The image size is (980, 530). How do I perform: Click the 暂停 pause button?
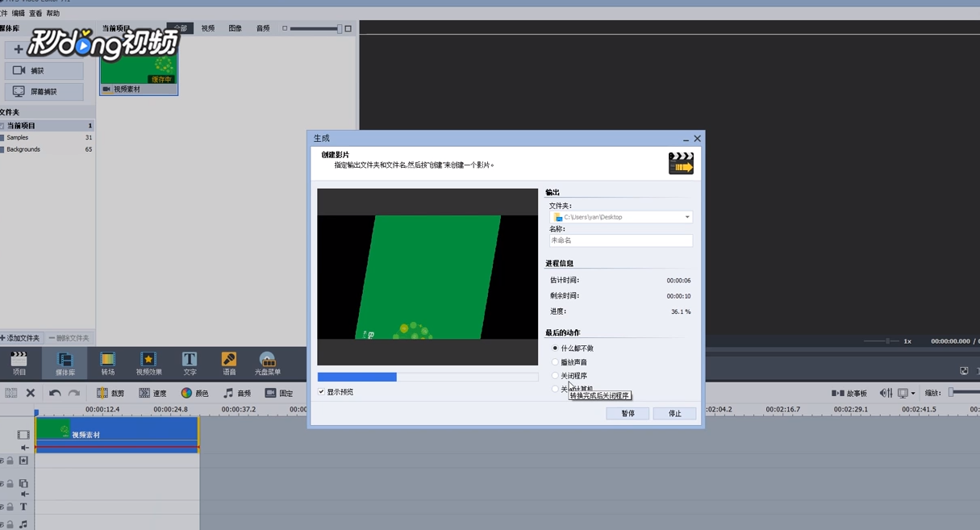coord(628,413)
